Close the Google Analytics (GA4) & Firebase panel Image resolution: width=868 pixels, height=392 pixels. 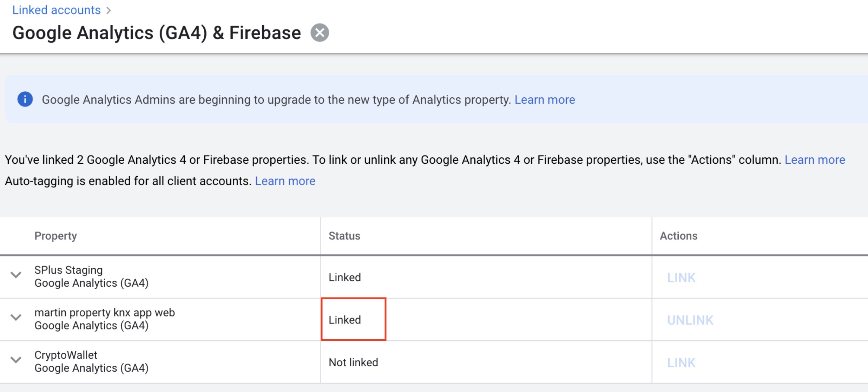coord(320,33)
